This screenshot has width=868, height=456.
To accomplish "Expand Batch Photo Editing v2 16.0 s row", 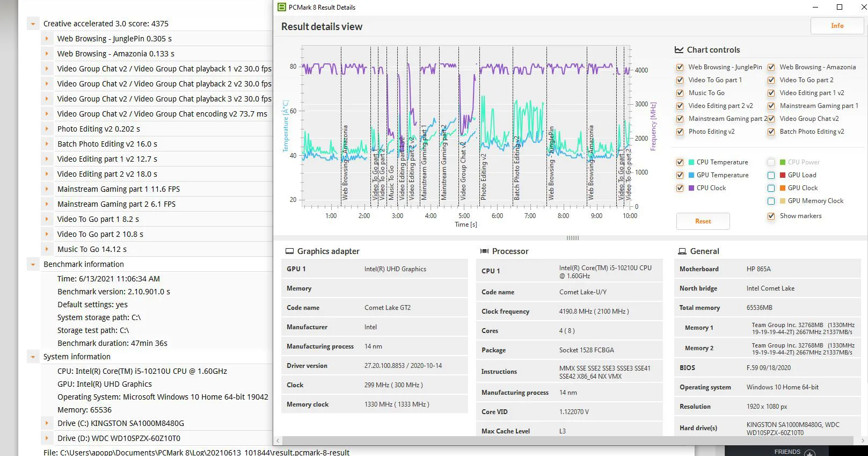I will pos(47,144).
